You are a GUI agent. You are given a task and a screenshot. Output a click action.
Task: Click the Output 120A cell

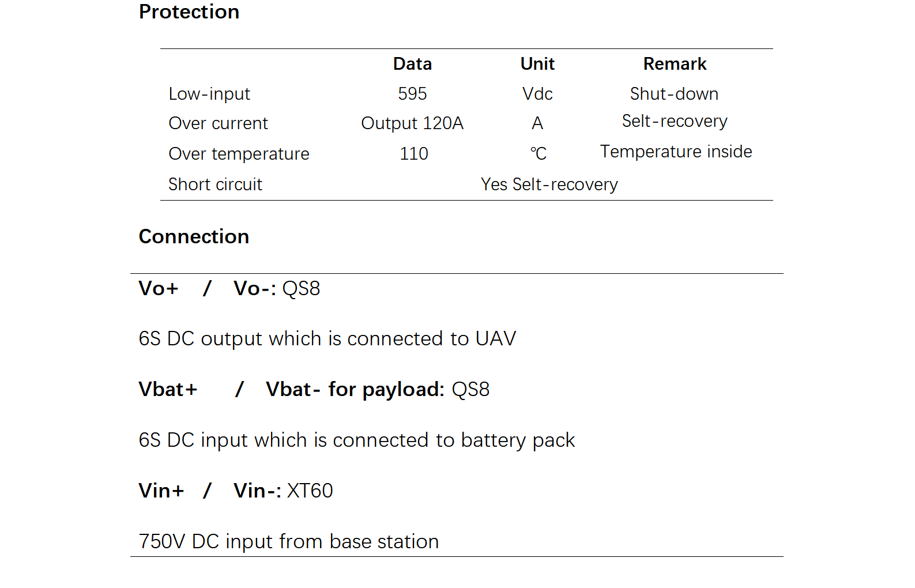coord(412,123)
